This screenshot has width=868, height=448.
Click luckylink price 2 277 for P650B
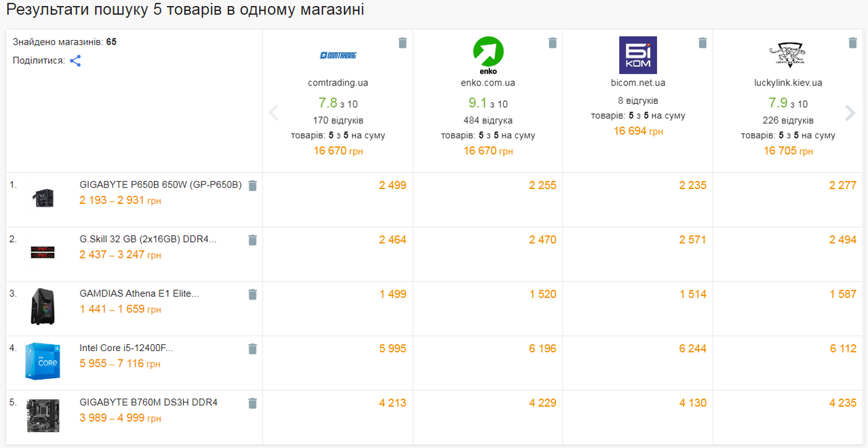click(843, 185)
